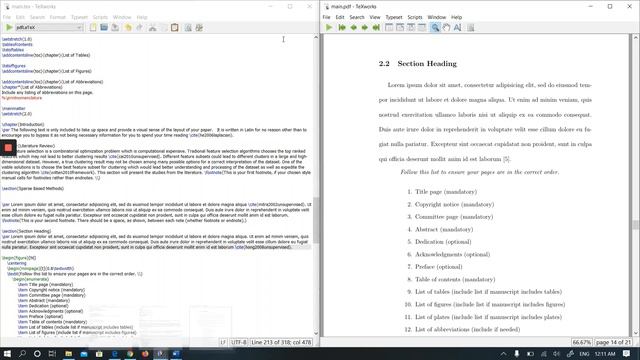The width and height of the screenshot is (640, 360).
Task: Cut the selection using the scissors icon
Action: (152, 27)
